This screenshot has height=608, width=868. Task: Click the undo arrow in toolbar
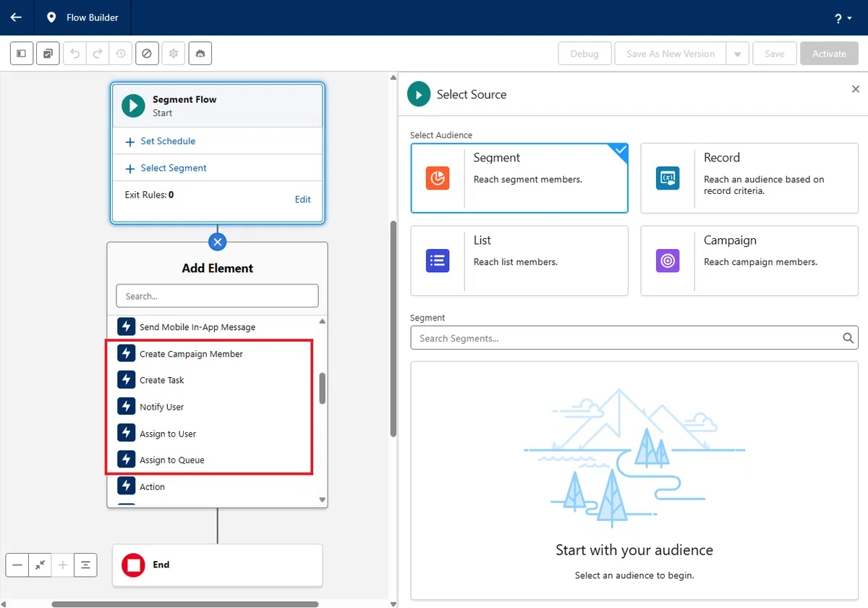[x=75, y=54]
